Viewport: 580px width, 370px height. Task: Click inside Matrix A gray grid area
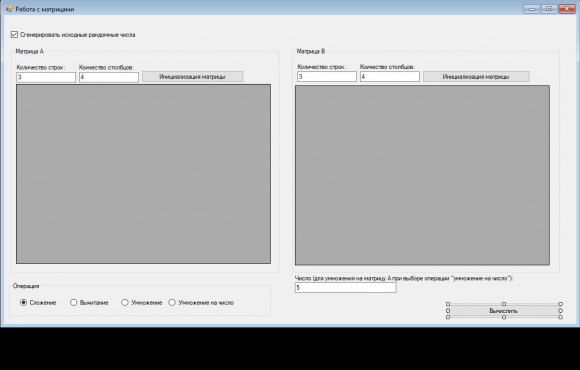pos(143,174)
